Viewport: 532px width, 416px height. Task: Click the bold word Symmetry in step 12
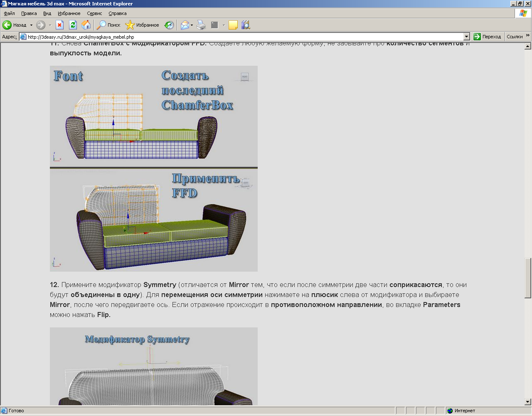point(160,285)
